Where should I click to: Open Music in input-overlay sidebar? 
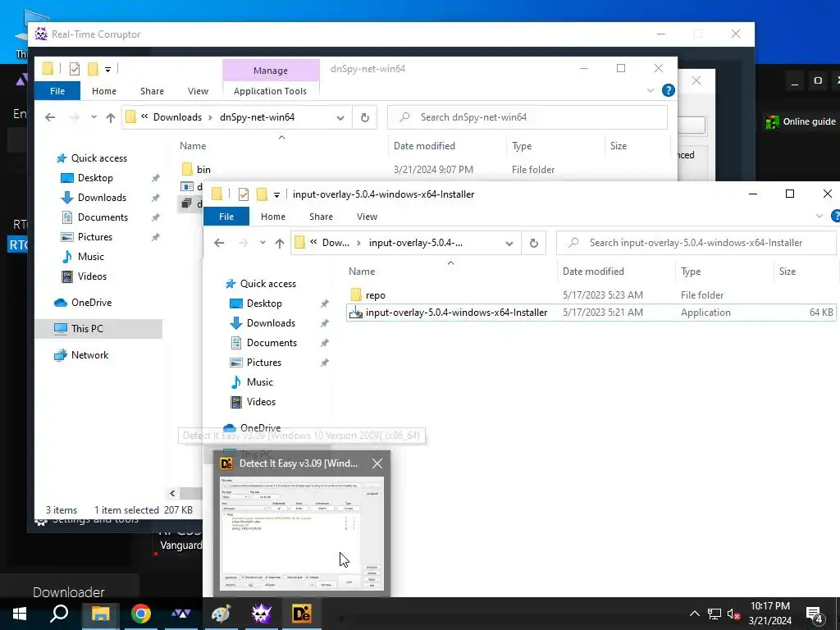[260, 382]
